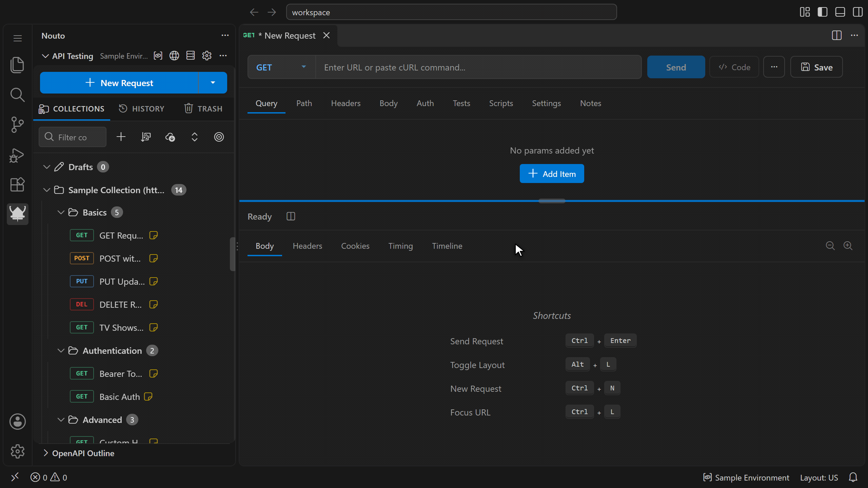Collapse the Basics folder
This screenshot has height=488, width=868.
click(61, 212)
